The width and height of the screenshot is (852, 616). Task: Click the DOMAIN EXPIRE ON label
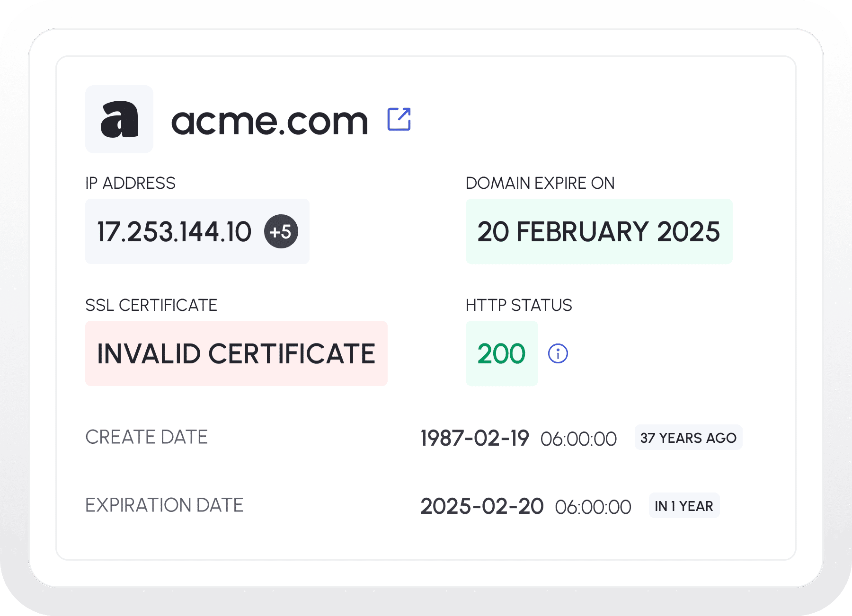click(x=540, y=183)
